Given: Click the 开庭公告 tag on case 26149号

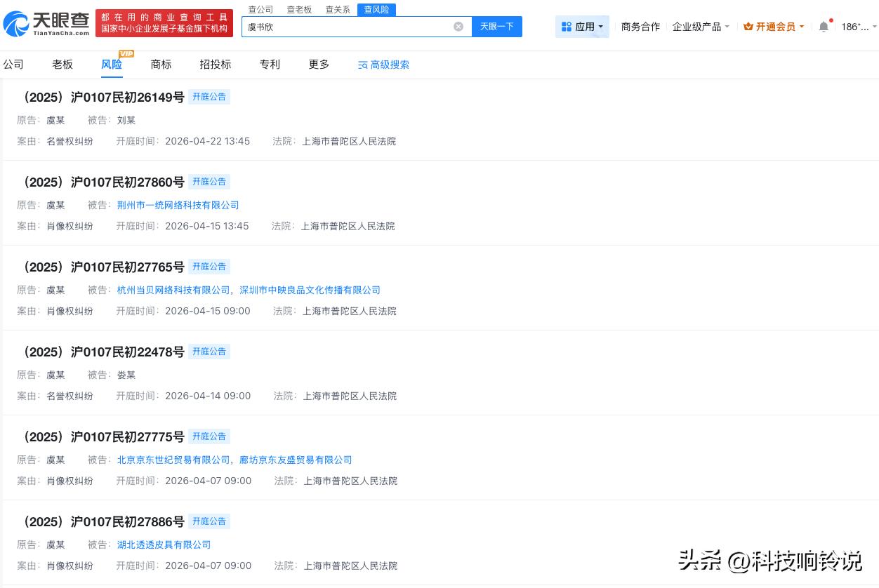Looking at the screenshot, I should pos(209,97).
